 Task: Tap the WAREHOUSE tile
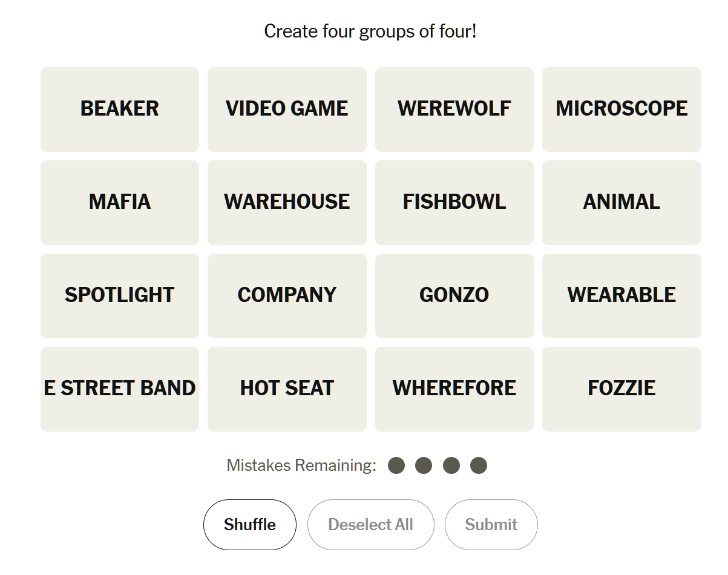coord(287,202)
